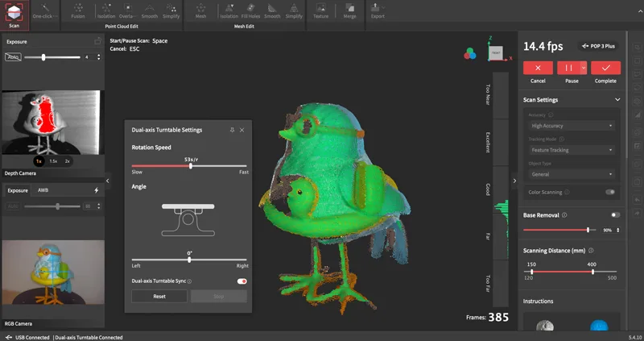Click the USB connection status icon

tap(9, 337)
